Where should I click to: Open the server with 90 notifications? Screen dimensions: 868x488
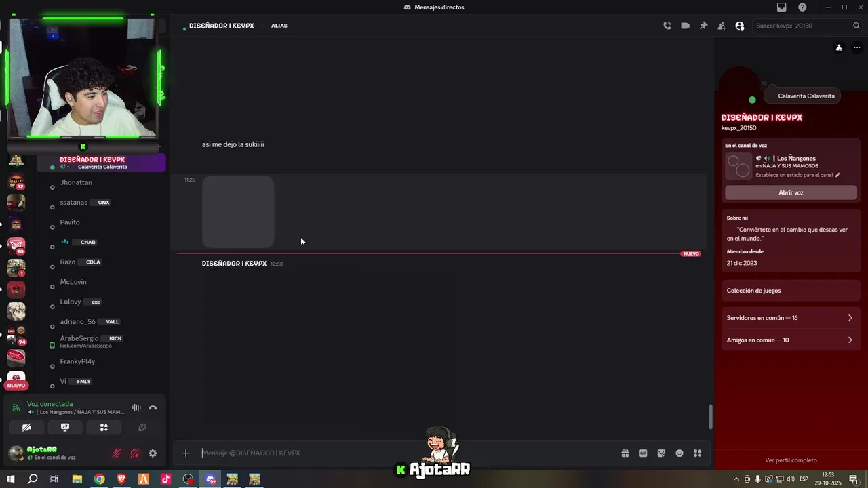(x=16, y=245)
